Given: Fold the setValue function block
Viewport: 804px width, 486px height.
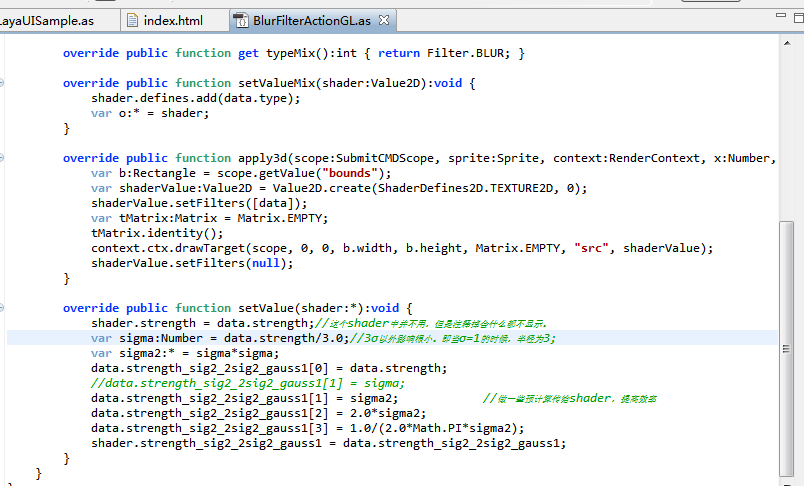Looking at the screenshot, I should 3,308.
